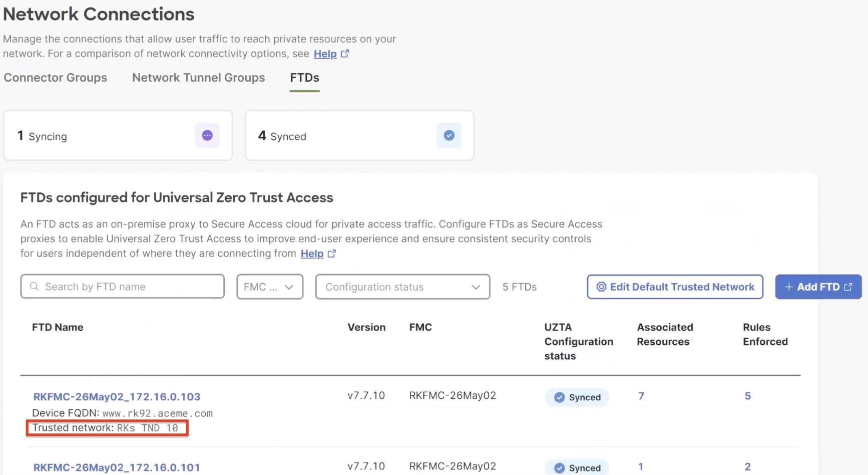Click gear icon on Edit Default Trusted Network
Screen dimensions: 868x475
[x=601, y=287]
